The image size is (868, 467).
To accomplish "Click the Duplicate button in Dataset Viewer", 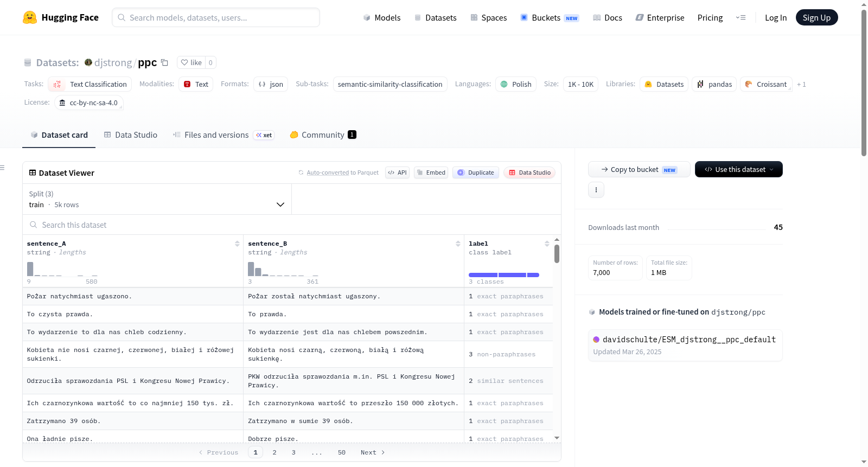I will tap(476, 172).
